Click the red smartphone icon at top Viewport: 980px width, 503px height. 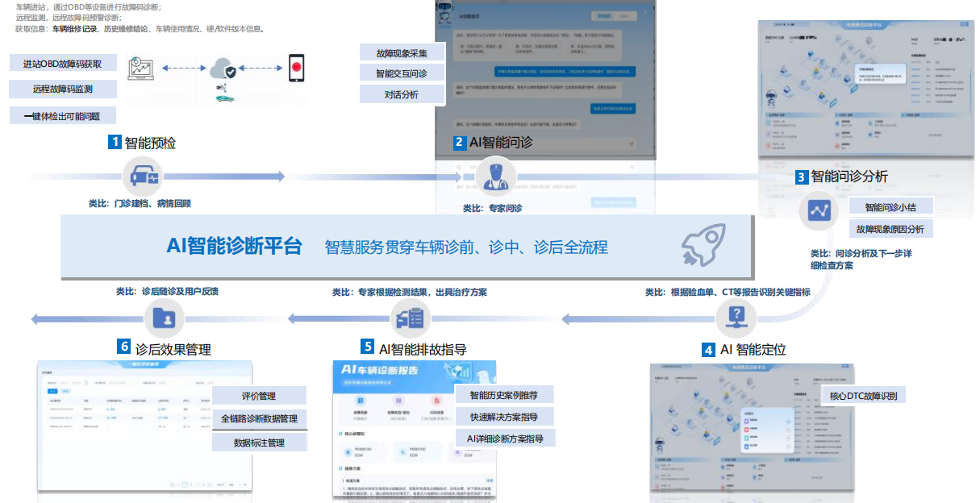click(297, 66)
